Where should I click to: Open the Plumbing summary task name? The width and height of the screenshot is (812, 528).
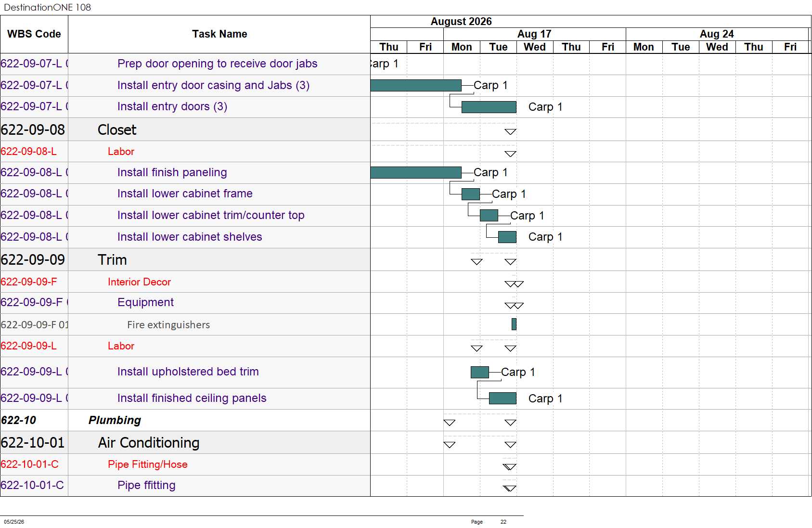click(115, 420)
